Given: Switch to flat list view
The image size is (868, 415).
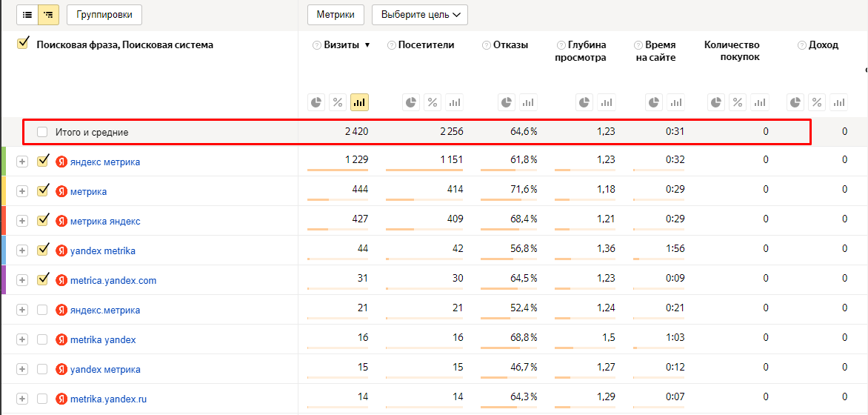Looking at the screenshot, I should tap(27, 14).
